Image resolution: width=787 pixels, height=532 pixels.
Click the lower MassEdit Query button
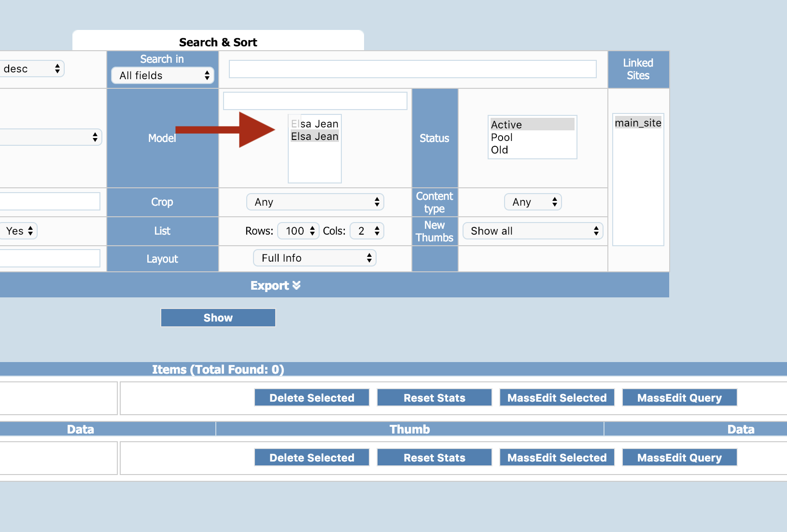click(x=680, y=458)
